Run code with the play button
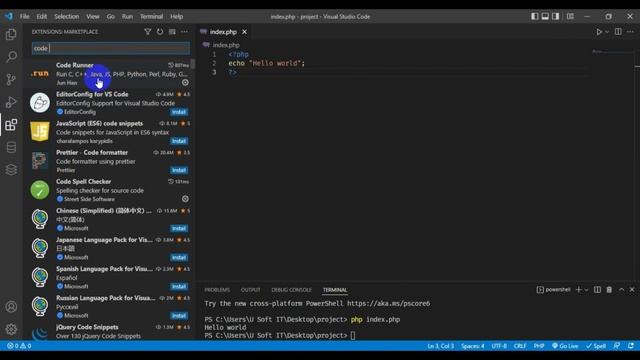The height and width of the screenshot is (360, 640). click(x=599, y=32)
